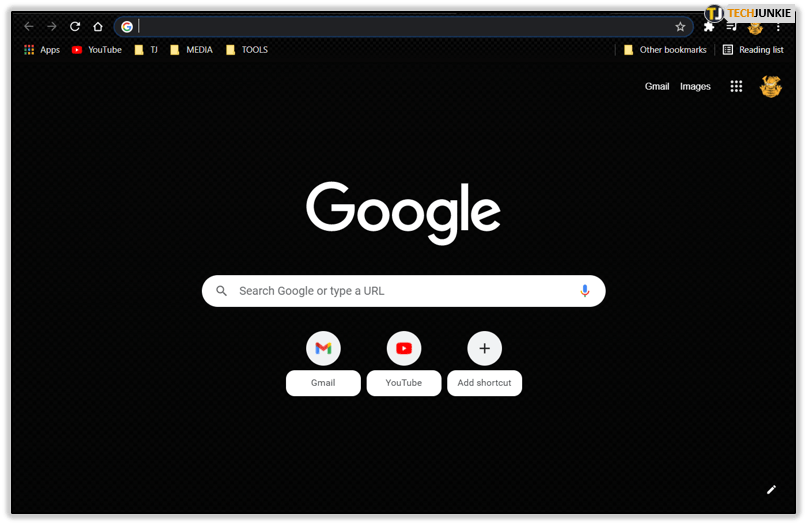Viewport: 807px width, 525px height.
Task: Open the Google apps grid icon
Action: click(x=736, y=87)
